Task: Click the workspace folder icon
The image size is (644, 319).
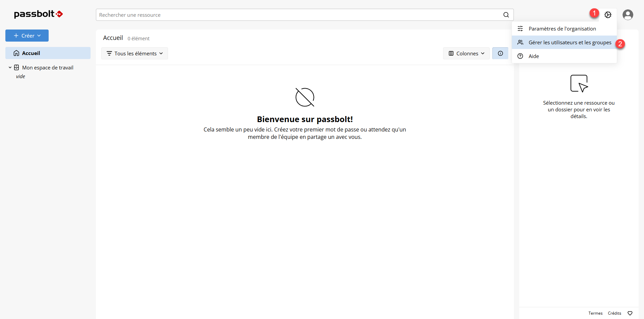Action: coord(16,67)
